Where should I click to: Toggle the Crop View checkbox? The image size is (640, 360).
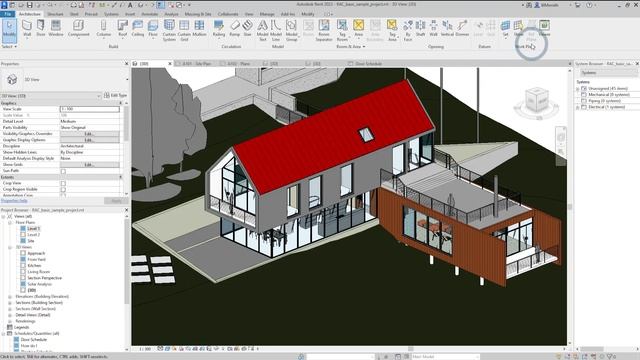click(63, 183)
